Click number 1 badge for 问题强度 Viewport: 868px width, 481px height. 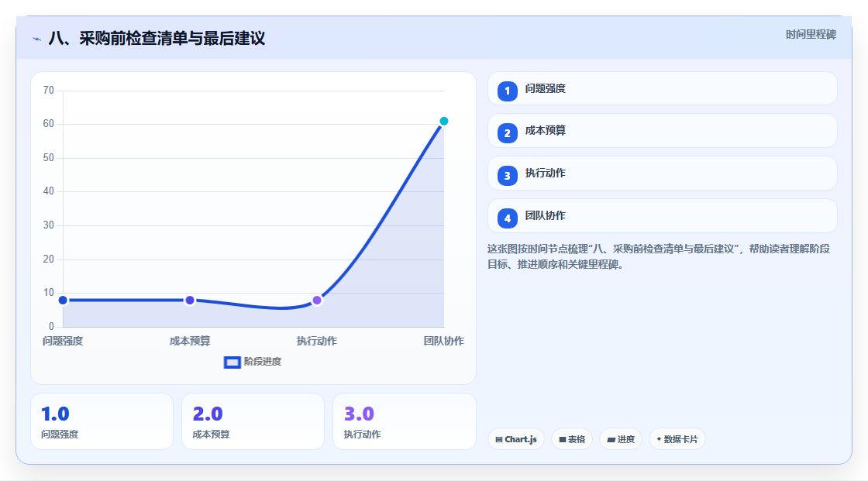point(507,91)
